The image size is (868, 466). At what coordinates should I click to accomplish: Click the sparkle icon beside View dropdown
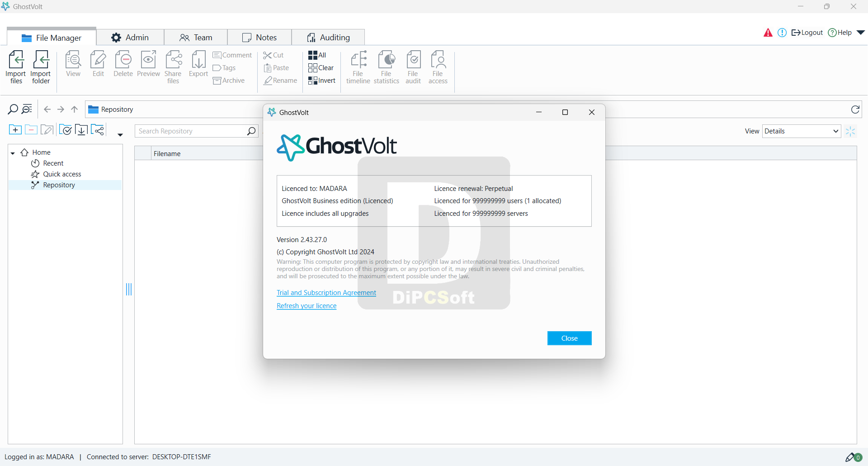pos(850,131)
